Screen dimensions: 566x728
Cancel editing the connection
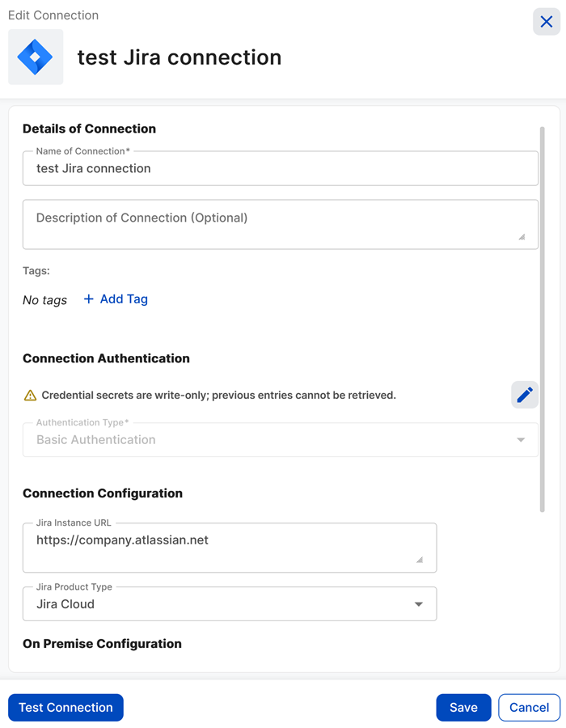pyautogui.click(x=529, y=707)
